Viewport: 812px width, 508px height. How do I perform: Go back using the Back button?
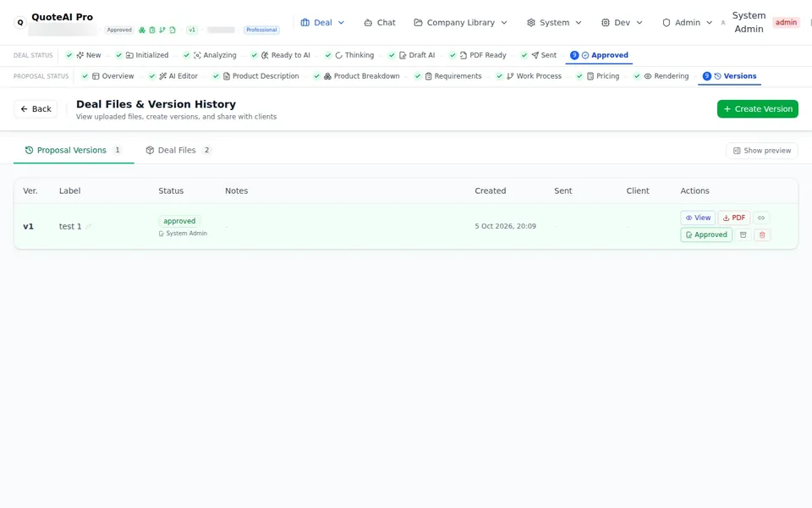click(36, 109)
